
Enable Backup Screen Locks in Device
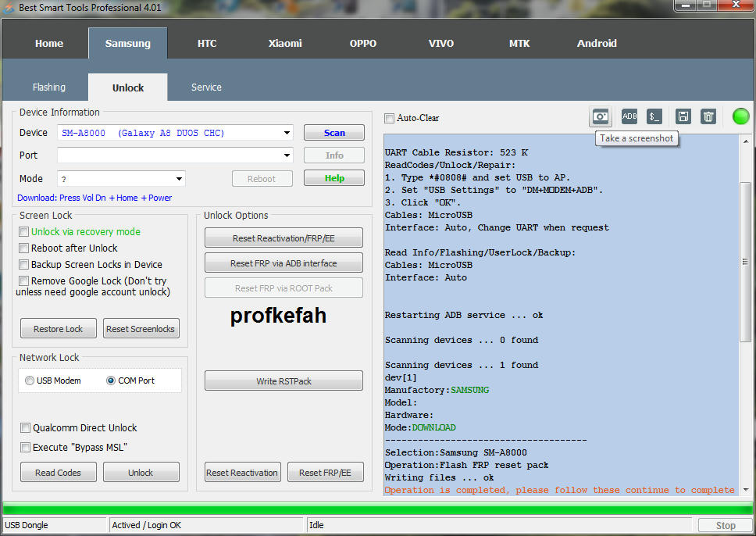[x=23, y=265]
